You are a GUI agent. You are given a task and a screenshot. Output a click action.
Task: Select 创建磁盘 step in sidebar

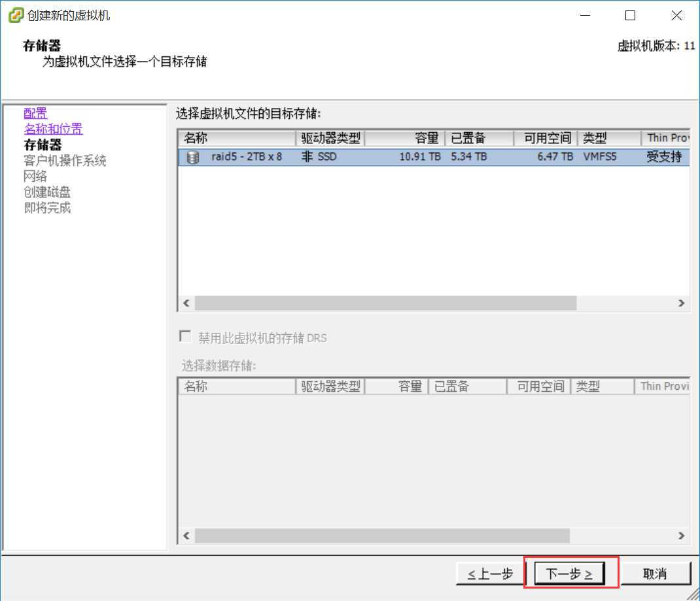[47, 192]
